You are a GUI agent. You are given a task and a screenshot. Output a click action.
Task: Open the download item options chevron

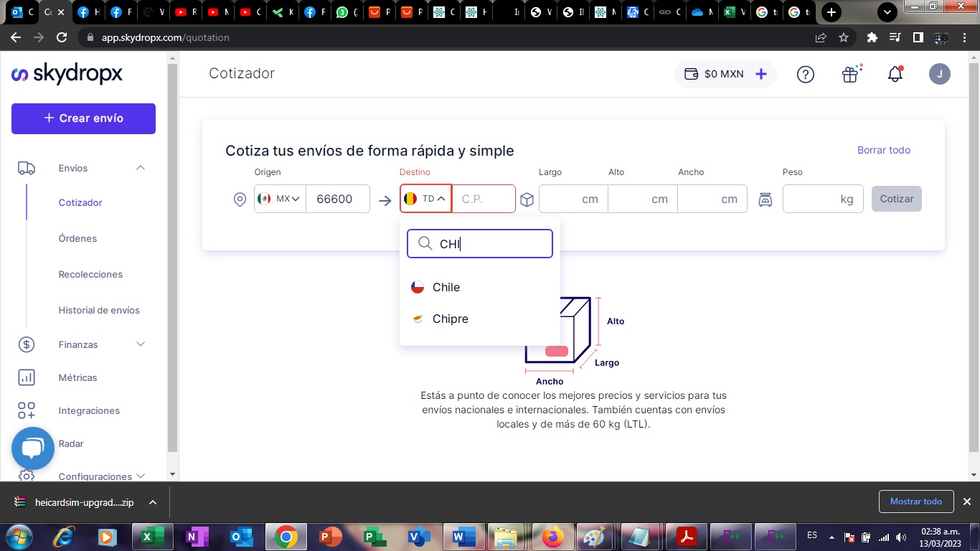pyautogui.click(x=153, y=502)
